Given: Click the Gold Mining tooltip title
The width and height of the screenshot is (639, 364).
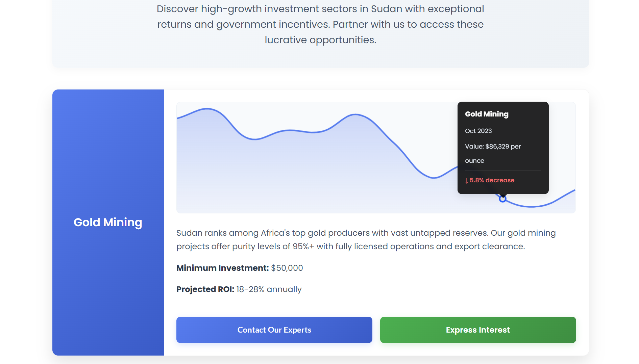Looking at the screenshot, I should [486, 114].
